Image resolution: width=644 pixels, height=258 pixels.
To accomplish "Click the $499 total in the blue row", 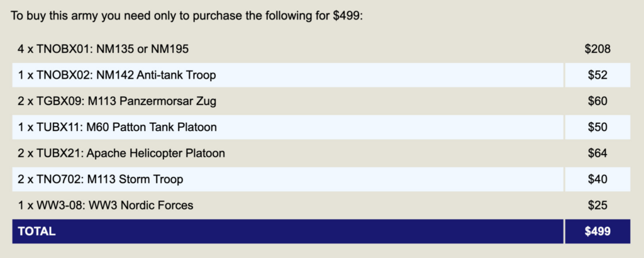I will tap(597, 232).
